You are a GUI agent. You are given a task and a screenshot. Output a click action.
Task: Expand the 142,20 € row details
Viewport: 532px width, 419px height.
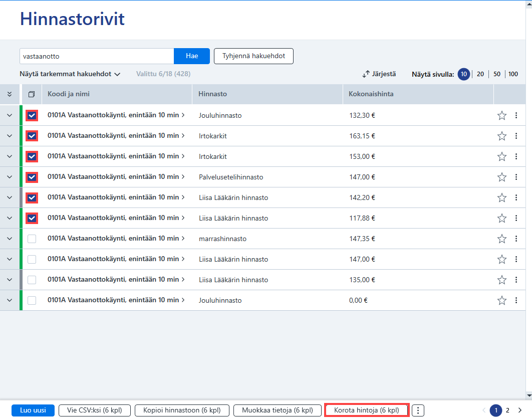tap(10, 197)
